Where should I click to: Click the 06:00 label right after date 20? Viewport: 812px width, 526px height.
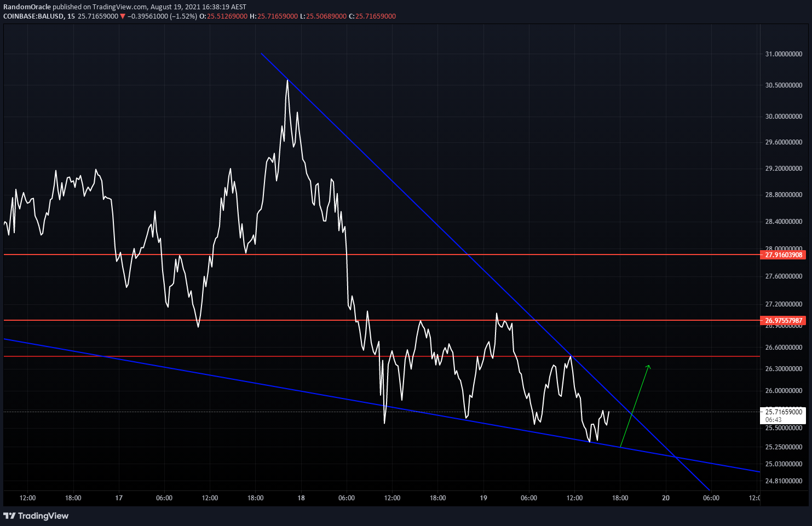click(x=711, y=498)
